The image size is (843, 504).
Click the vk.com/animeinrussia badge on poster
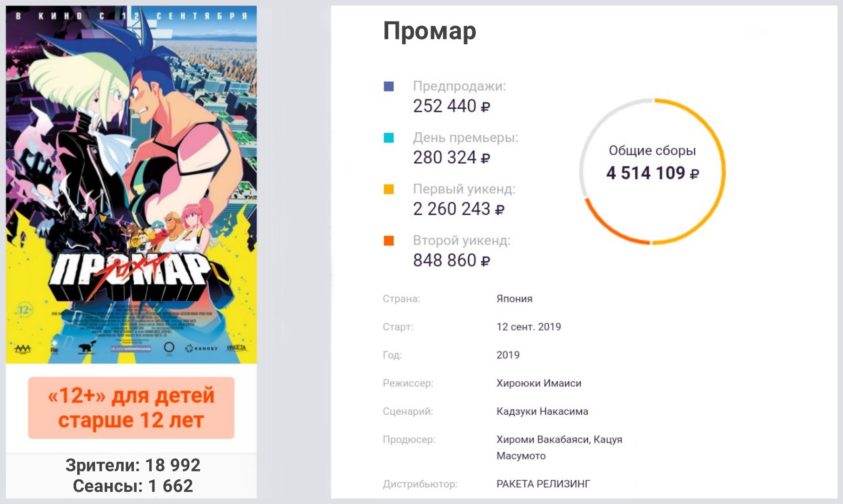(x=131, y=349)
